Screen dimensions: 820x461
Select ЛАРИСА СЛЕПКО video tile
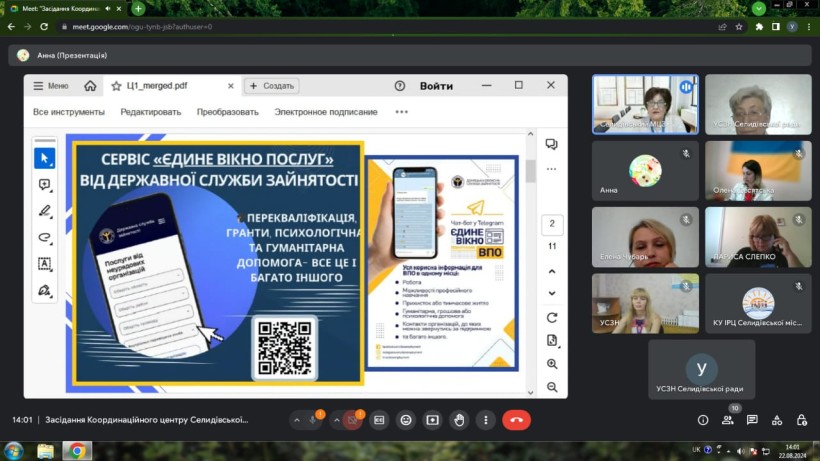coord(758,237)
